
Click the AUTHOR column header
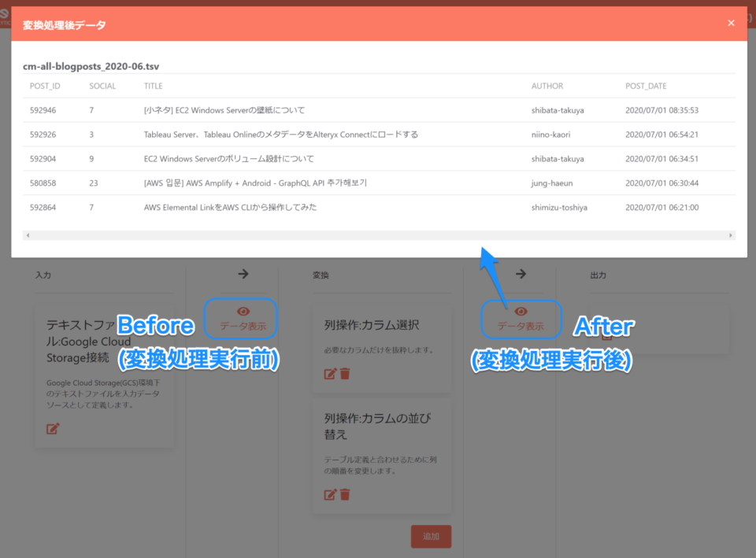[547, 86]
